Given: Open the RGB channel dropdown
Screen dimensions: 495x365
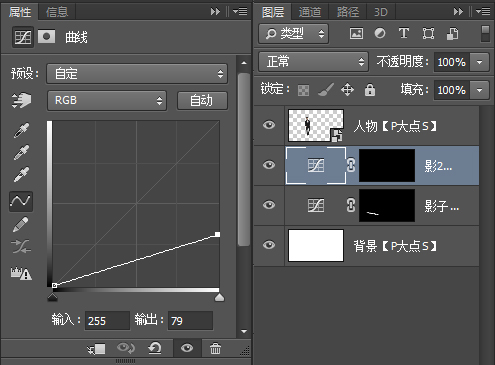Looking at the screenshot, I should coord(107,100).
